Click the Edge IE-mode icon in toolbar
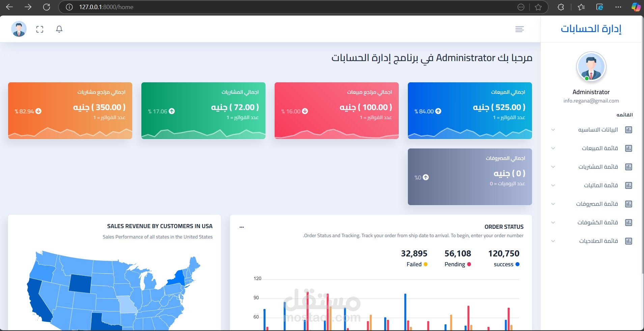Image resolution: width=644 pixels, height=331 pixels. [x=600, y=7]
